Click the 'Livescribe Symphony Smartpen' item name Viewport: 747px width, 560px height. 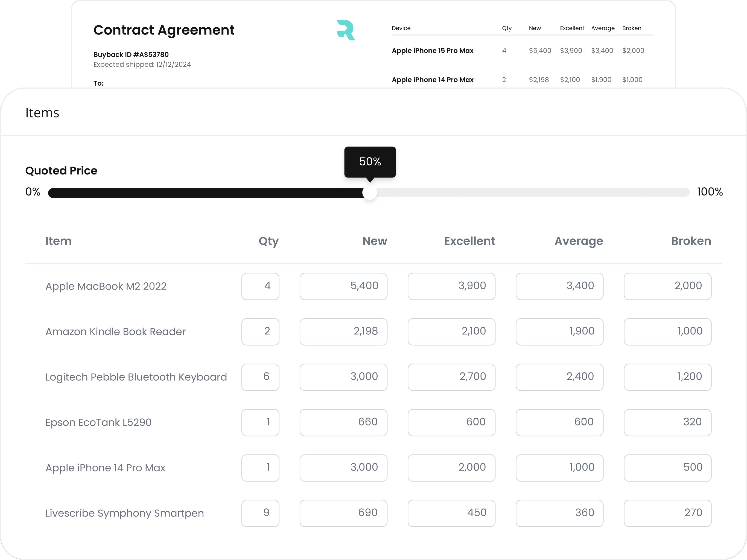pos(125,514)
